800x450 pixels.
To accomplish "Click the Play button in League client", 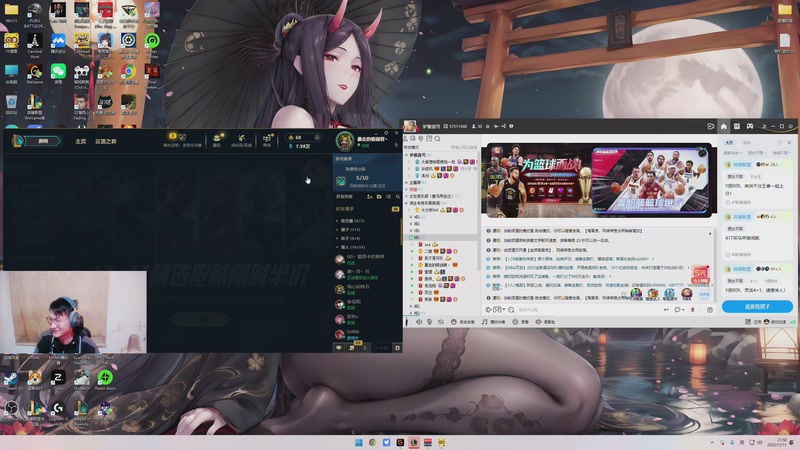I will [x=43, y=141].
